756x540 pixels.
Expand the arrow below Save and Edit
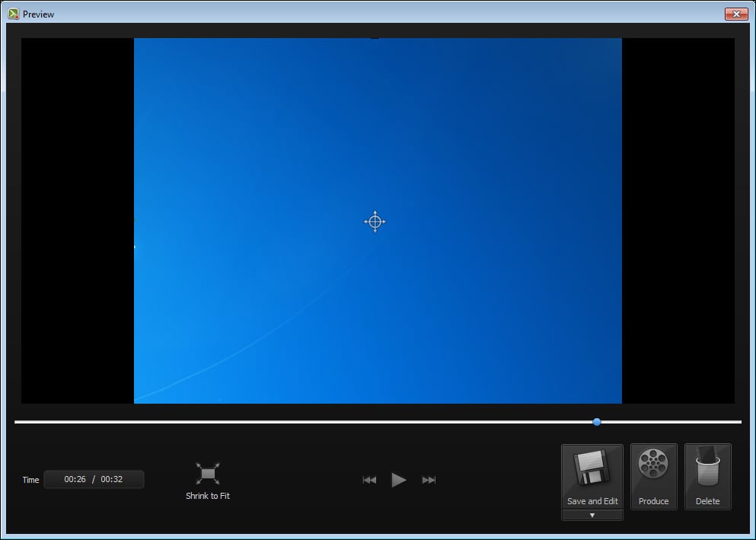(592, 516)
